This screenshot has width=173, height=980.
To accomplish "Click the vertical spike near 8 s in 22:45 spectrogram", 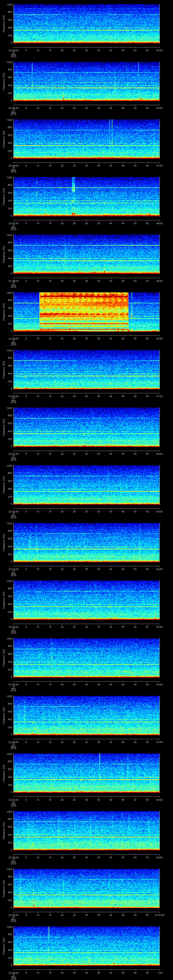I will pyautogui.click(x=32, y=74).
